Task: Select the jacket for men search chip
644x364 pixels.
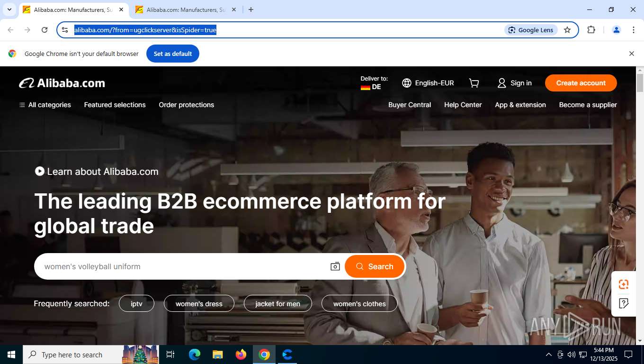Action: tap(278, 303)
